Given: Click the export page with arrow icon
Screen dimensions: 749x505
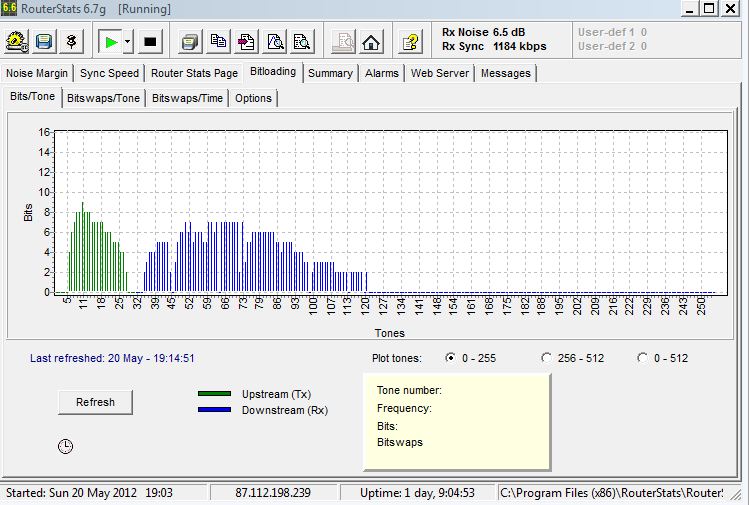Looking at the screenshot, I should coord(246,42).
